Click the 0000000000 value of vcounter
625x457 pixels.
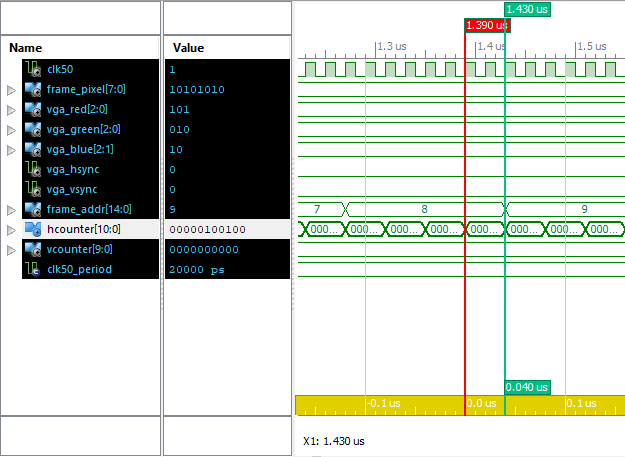[x=204, y=249]
